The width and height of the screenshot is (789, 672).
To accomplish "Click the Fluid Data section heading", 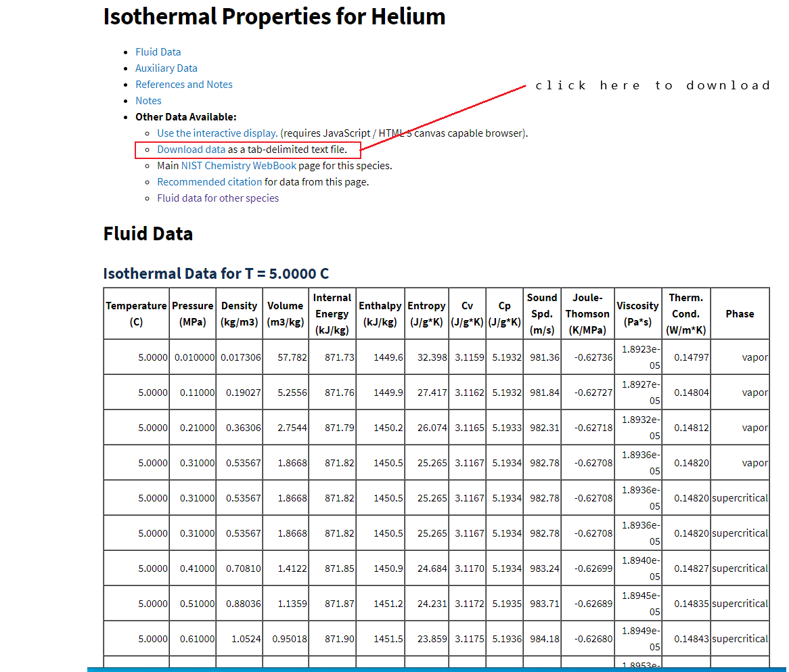I will coord(148,233).
